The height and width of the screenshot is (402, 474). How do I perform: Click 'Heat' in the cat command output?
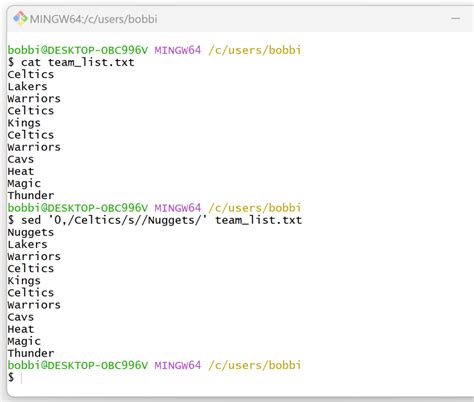pos(21,171)
